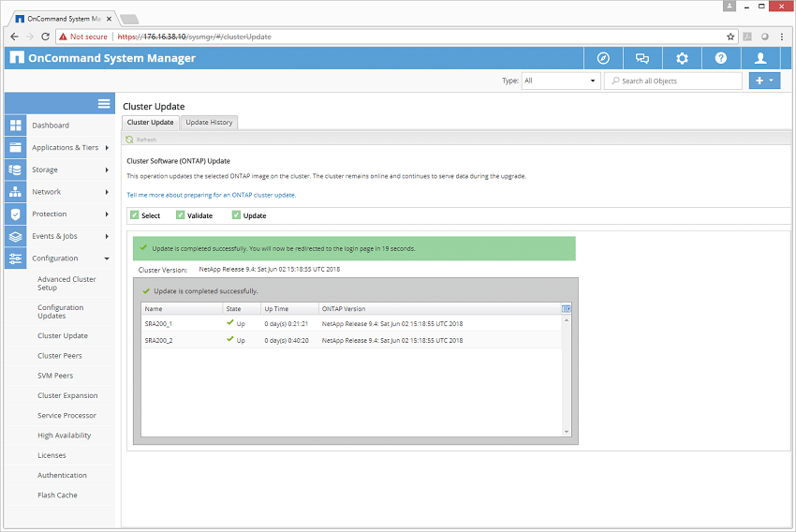
Task: Open Flash Cache in the sidebar
Action: (57, 495)
